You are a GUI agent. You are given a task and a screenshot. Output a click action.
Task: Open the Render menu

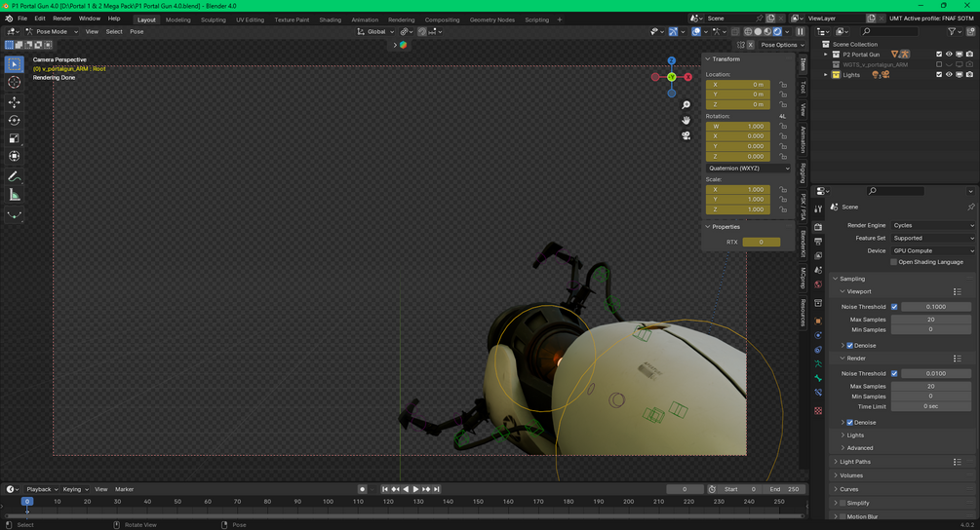coord(61,19)
